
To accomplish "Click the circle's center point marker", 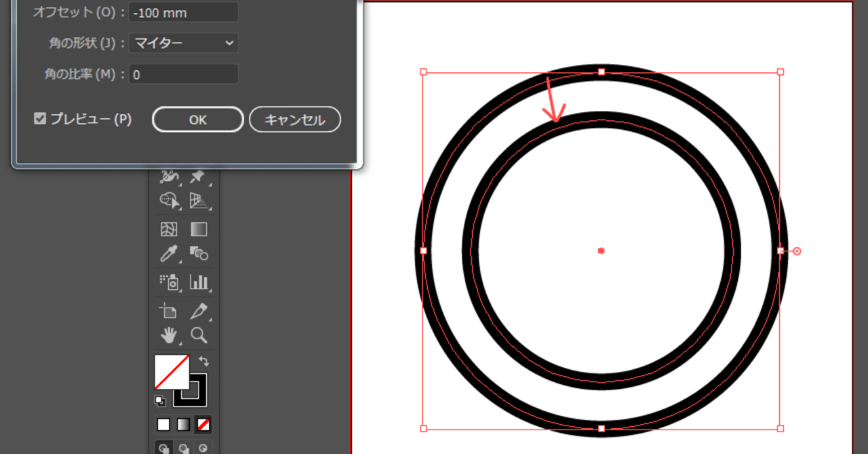I will (601, 251).
